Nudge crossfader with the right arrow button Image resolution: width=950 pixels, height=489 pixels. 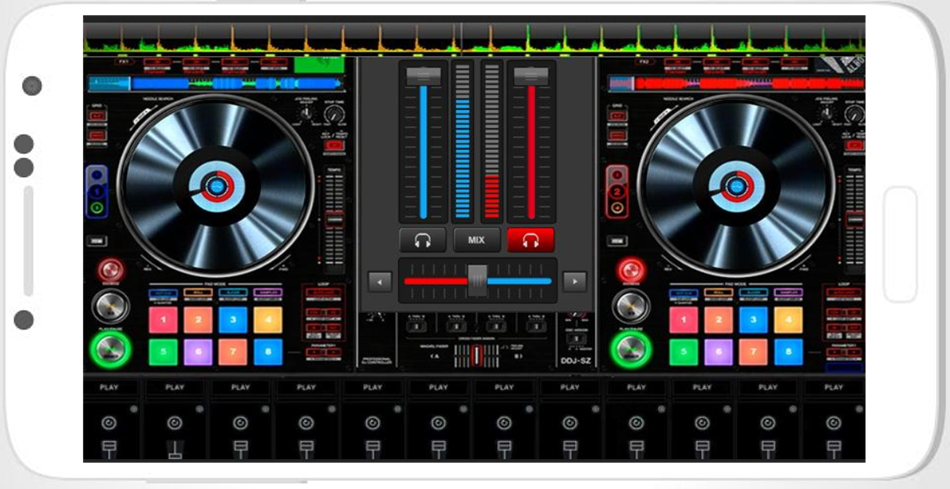coord(574,282)
